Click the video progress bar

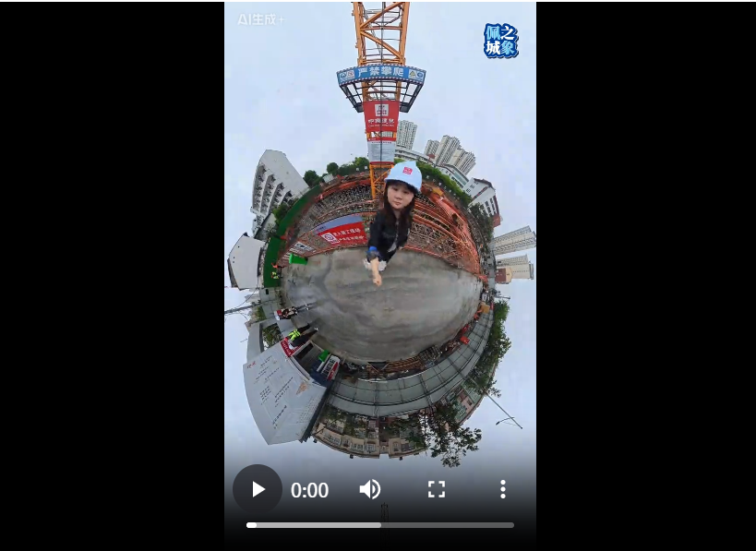pos(380,525)
